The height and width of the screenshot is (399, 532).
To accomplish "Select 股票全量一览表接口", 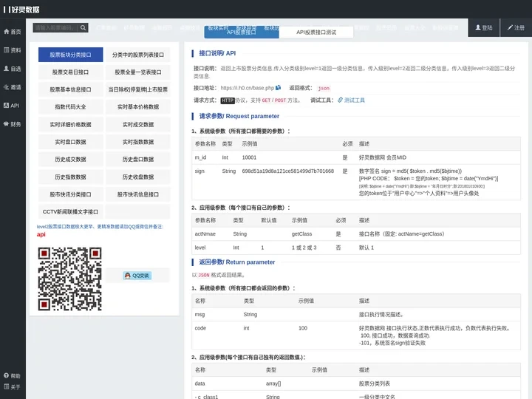I will pyautogui.click(x=138, y=72).
